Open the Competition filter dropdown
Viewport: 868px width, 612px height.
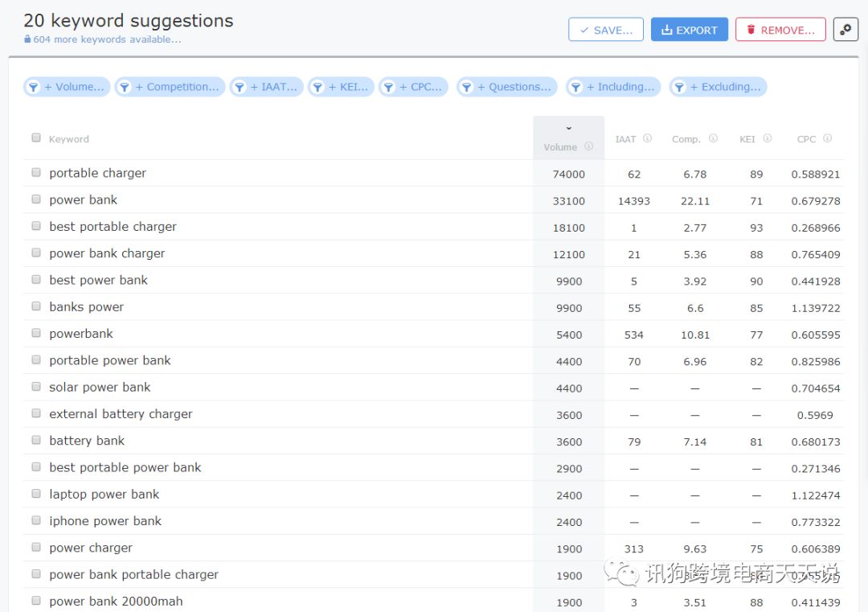(168, 87)
